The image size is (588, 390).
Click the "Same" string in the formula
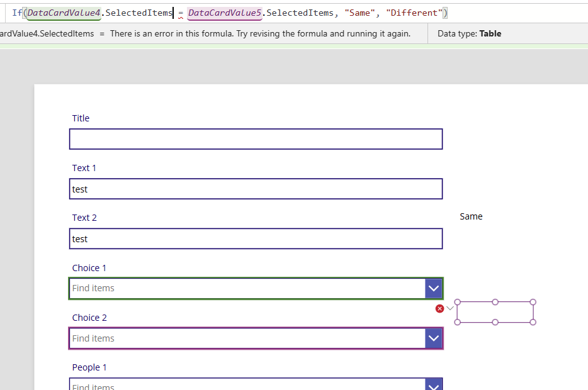[359, 13]
